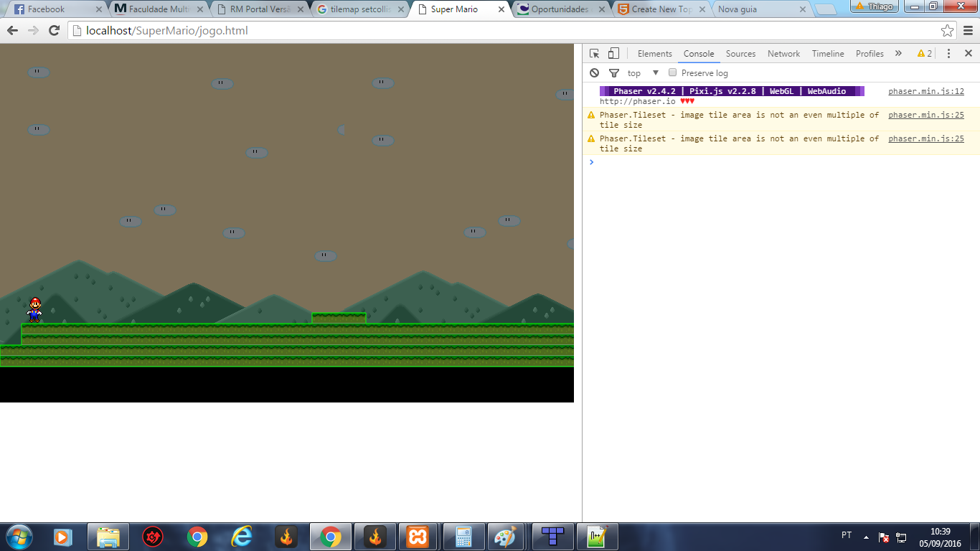Select the inspect element pointer tool
Screen dimensions: 980x551
(594, 54)
